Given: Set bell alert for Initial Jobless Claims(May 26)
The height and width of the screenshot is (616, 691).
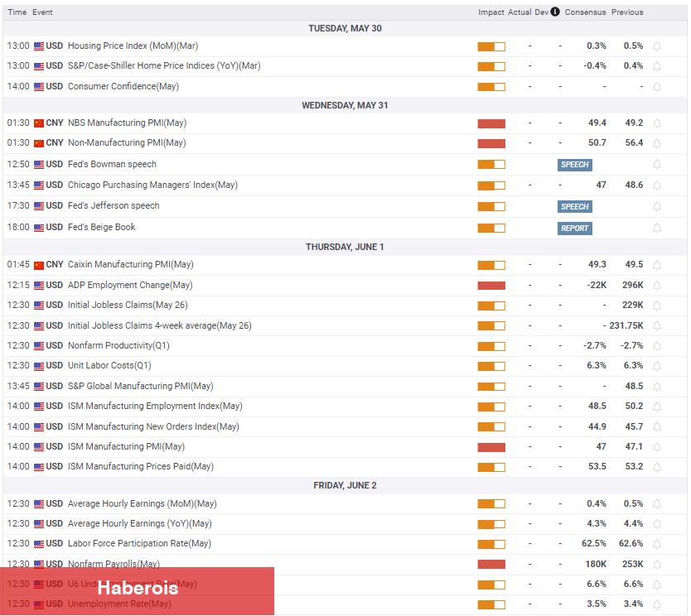Looking at the screenshot, I should click(657, 306).
